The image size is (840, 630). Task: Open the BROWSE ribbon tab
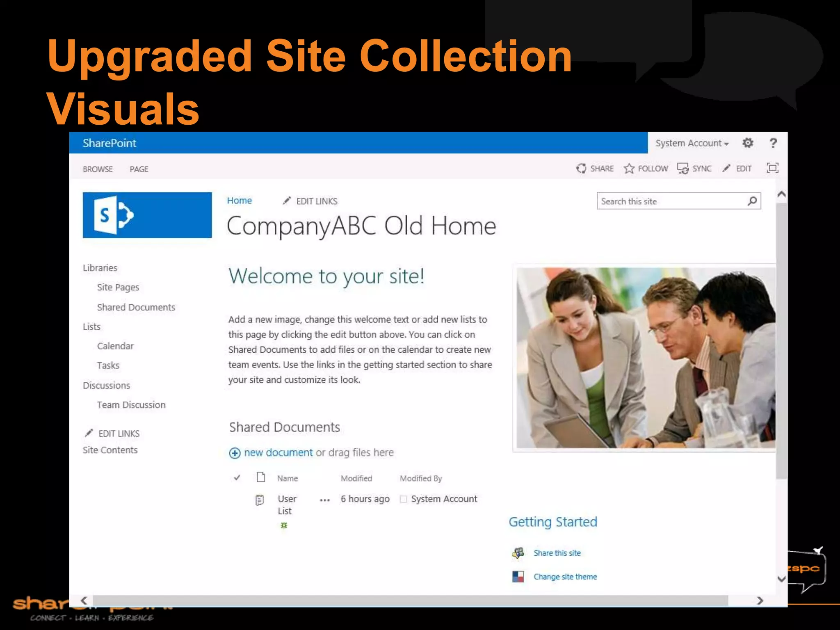click(x=98, y=169)
